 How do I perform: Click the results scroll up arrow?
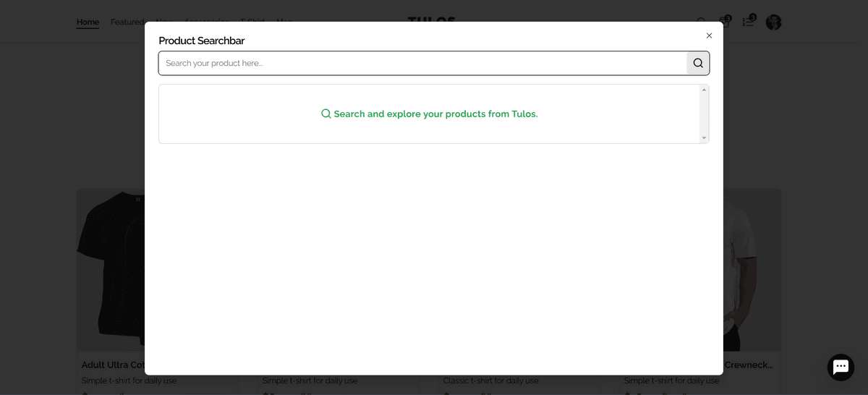pyautogui.click(x=704, y=90)
